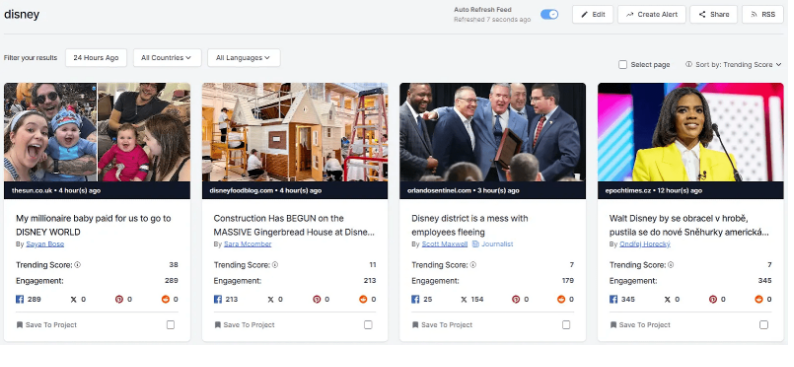Viewport: 794px width, 367px height.
Task: Click the 24 Hours Ago filter
Action: (x=96, y=58)
